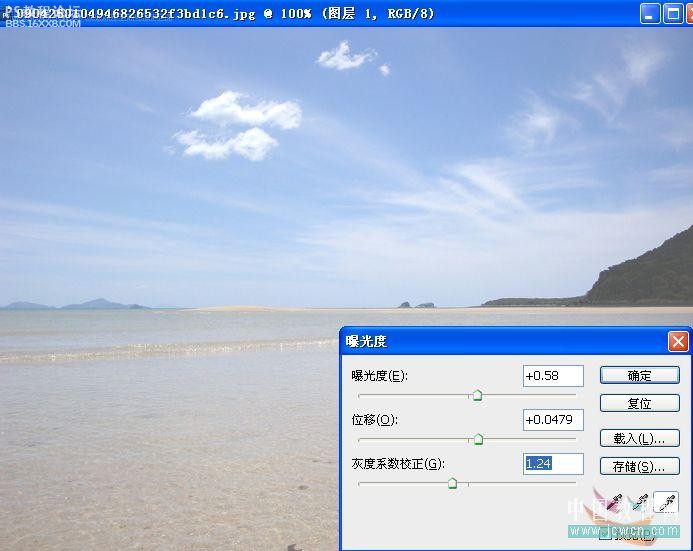Maximize the document window
The height and width of the screenshot is (551, 693).
[673, 14]
